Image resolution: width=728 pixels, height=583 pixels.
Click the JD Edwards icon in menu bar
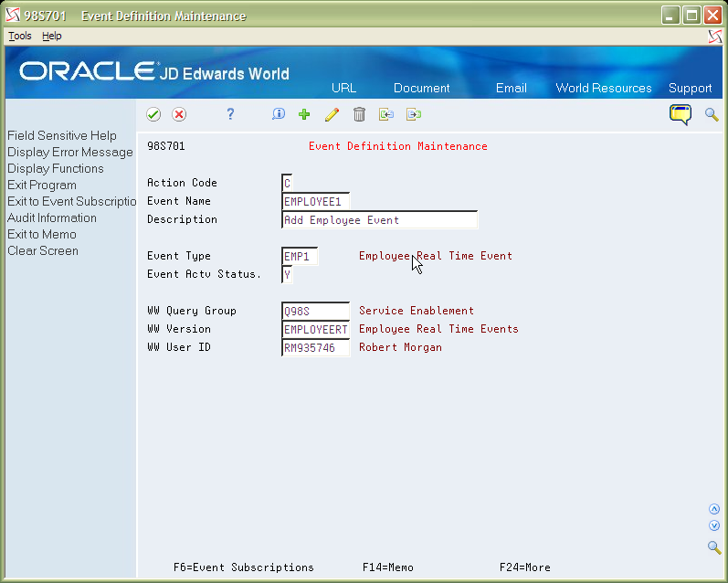pyautogui.click(x=715, y=37)
